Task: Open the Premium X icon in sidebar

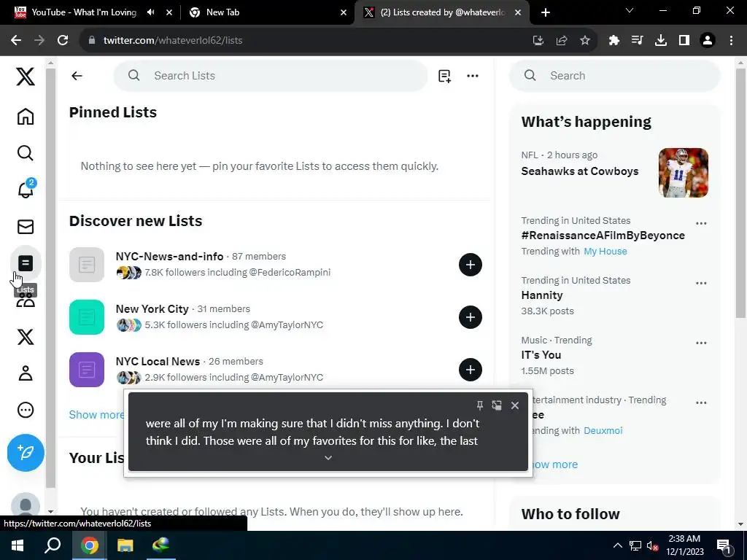Action: pyautogui.click(x=26, y=337)
